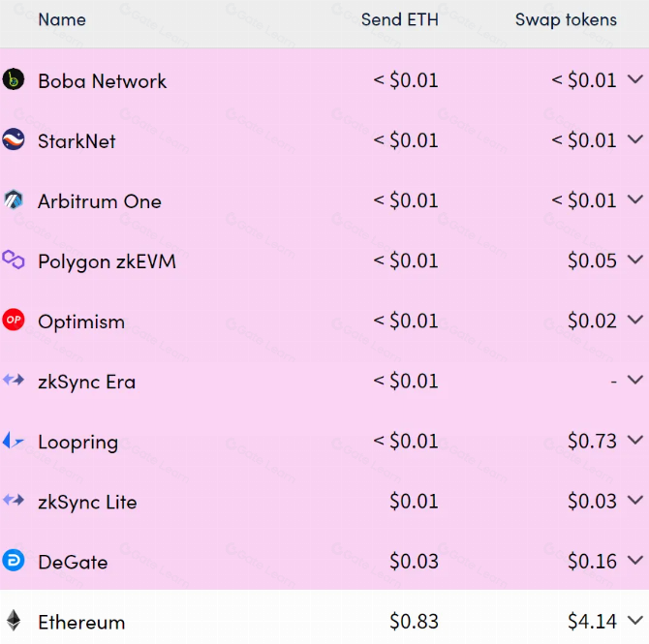This screenshot has height=644, width=649.
Task: Click the StarkNet logo icon
Action: click(14, 139)
